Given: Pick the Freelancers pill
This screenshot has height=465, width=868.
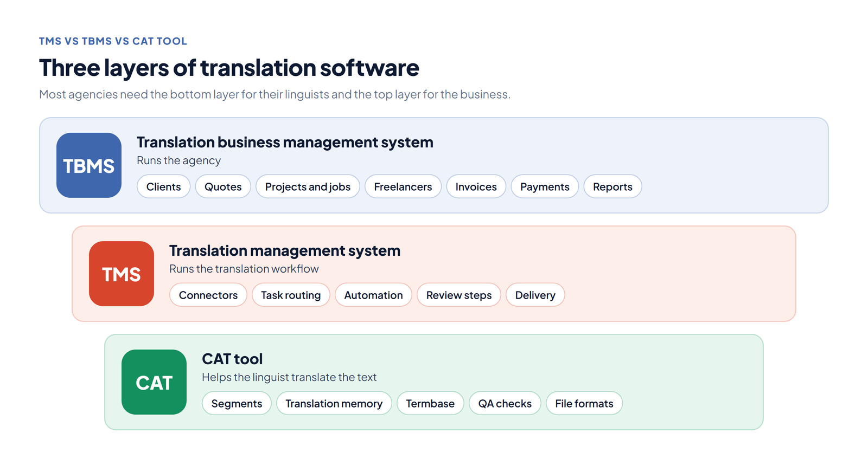Looking at the screenshot, I should coord(403,186).
